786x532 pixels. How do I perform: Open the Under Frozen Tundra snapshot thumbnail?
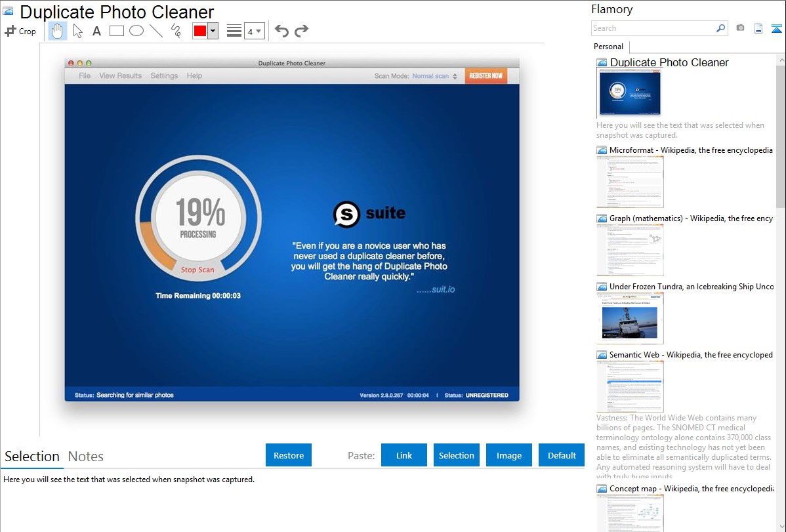[630, 318]
